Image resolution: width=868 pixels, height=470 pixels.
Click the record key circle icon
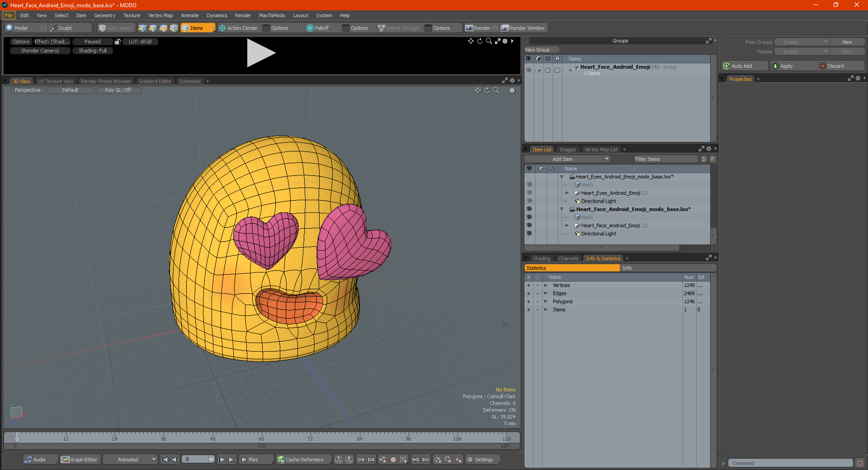click(x=393, y=460)
